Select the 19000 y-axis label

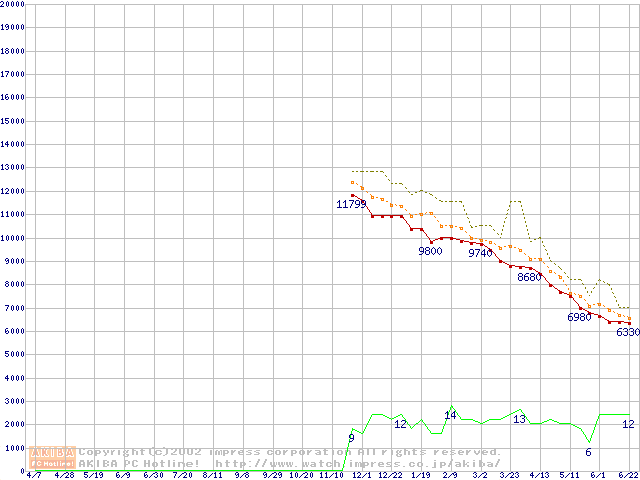pos(12,27)
